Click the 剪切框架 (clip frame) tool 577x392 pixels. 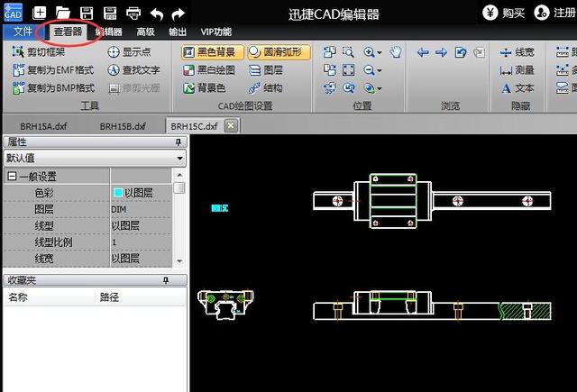(40, 52)
